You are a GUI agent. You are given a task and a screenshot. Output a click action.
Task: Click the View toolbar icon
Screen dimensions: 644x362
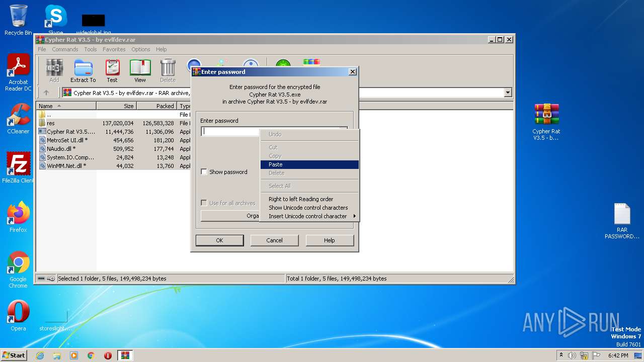(140, 70)
